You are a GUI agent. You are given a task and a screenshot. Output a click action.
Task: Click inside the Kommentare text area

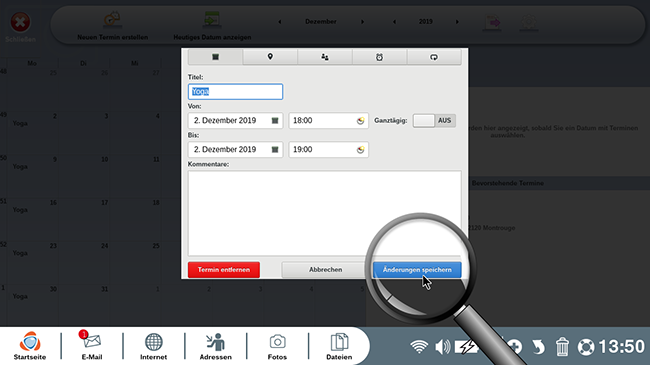click(325, 213)
